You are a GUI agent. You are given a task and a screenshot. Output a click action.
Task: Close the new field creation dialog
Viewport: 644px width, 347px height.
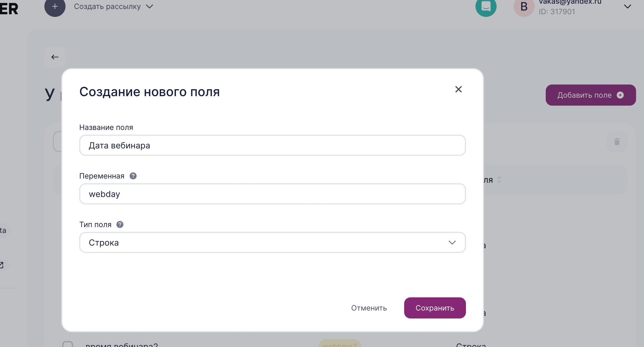click(x=458, y=89)
